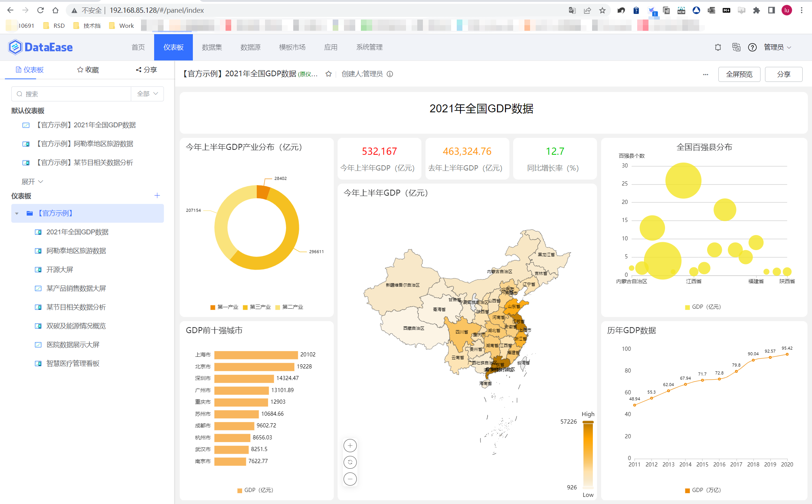812x504 pixels.
Task: Click the map High-Low color range slider
Action: 588,455
